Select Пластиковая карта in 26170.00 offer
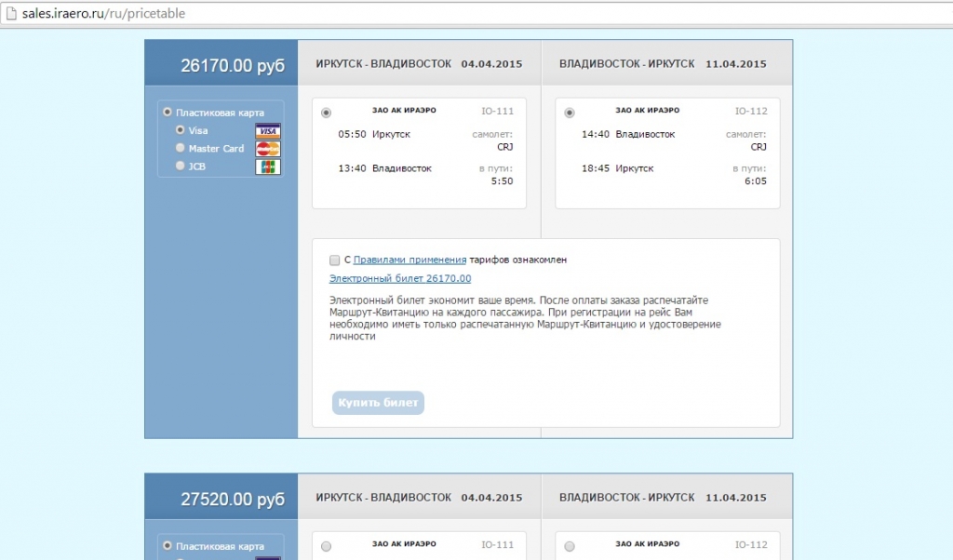Viewport: 953px width, 560px height. (x=168, y=113)
